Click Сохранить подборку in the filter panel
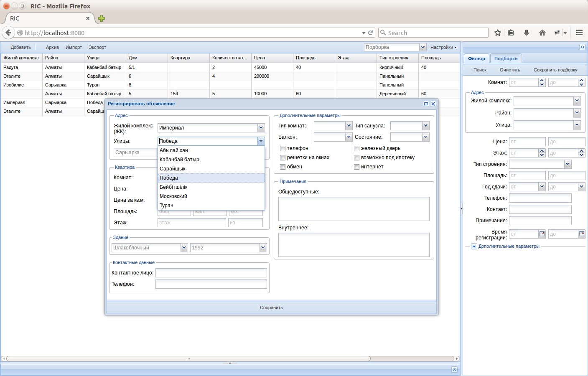 click(x=555, y=70)
